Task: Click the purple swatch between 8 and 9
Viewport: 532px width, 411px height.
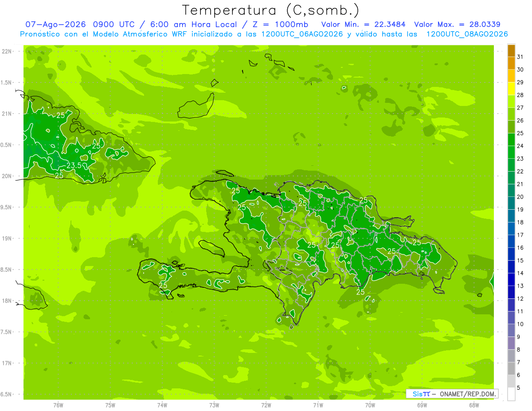Action: coord(511,344)
